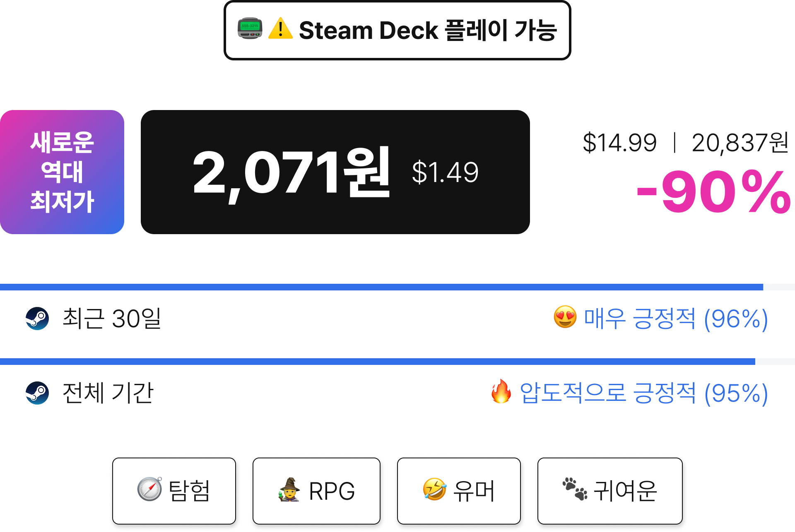The image size is (795, 532).
Task: Click the Steam logo next to 최근 30일
Action: pos(37,319)
